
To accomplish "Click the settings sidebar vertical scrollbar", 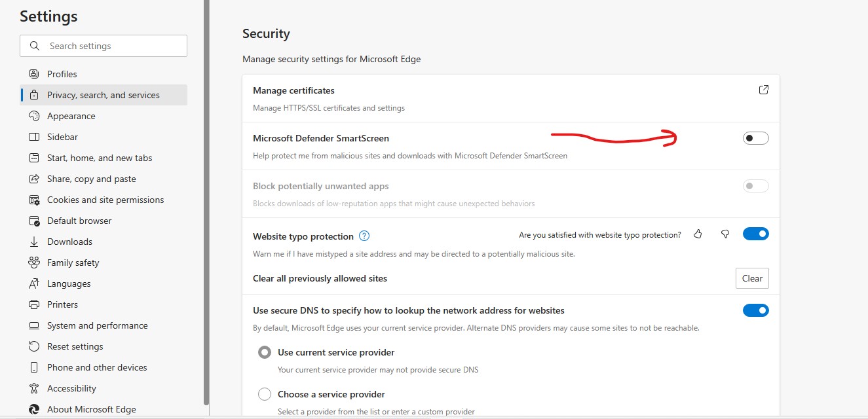I will click(x=206, y=203).
